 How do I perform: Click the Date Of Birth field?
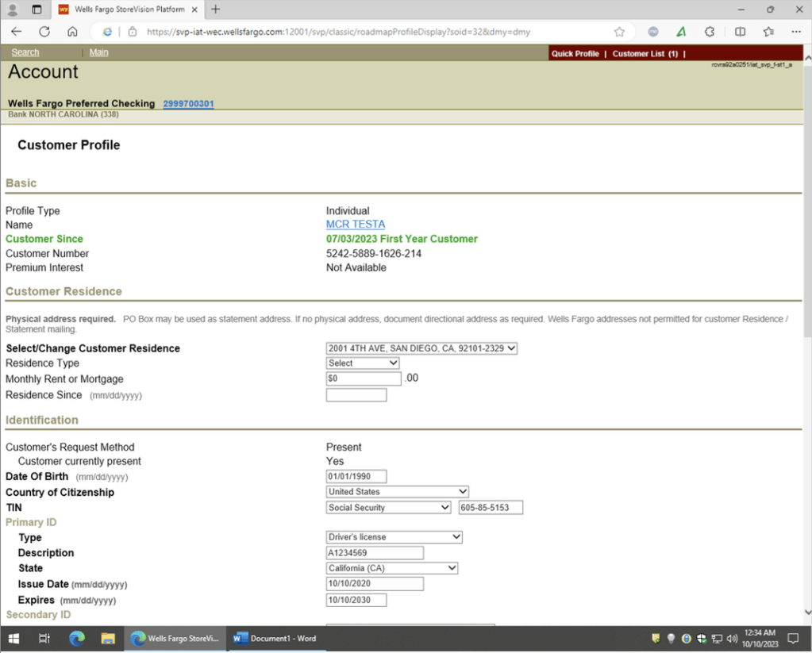tap(356, 477)
